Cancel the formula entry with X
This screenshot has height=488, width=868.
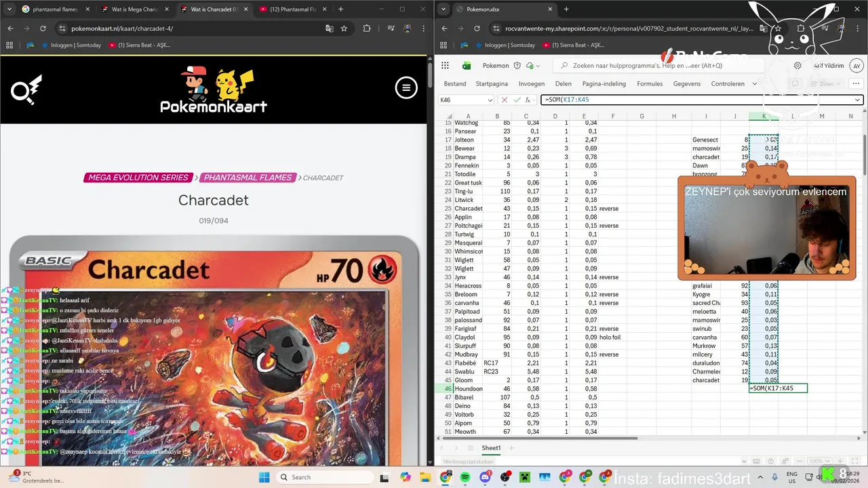pyautogui.click(x=504, y=100)
